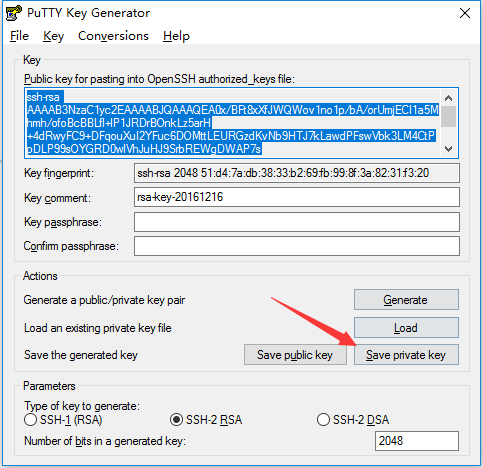Click the Confirm passphrase field
This screenshot has height=468, width=483.
point(297,246)
